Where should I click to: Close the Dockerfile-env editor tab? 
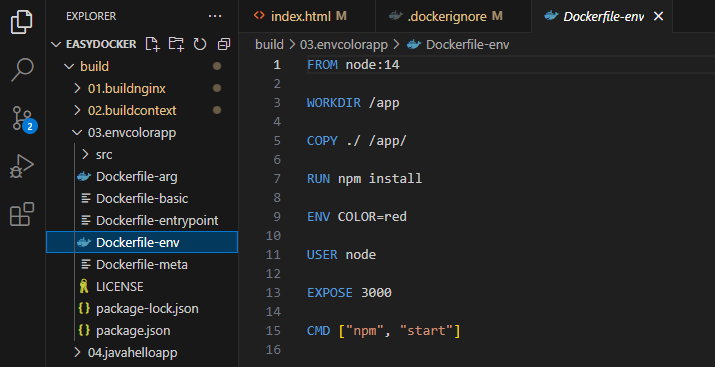point(658,16)
